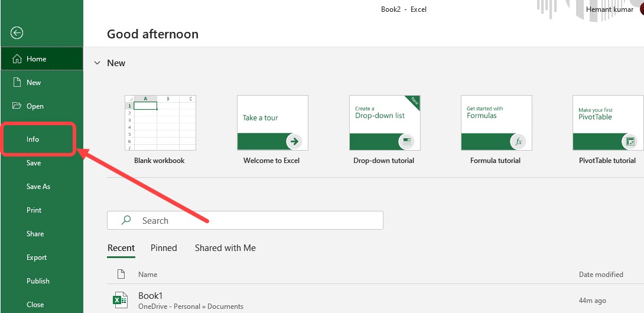Click inside the Search input field
Viewport: 644px width, 313px height.
coord(245,221)
